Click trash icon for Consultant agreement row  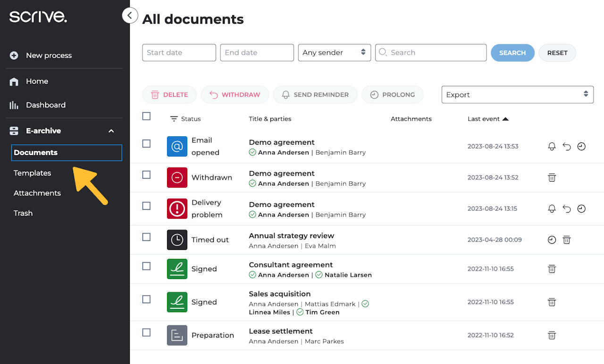coord(552,269)
